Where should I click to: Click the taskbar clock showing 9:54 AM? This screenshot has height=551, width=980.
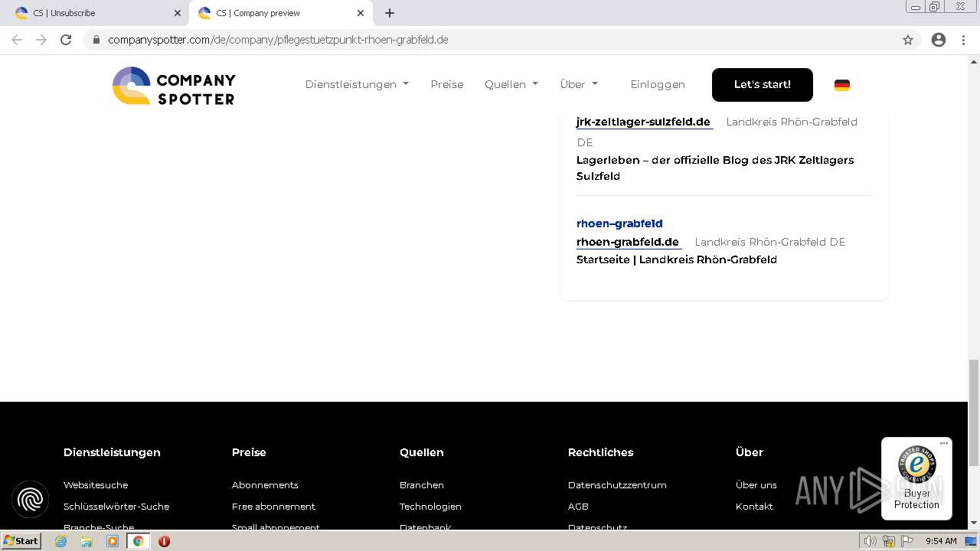(941, 541)
